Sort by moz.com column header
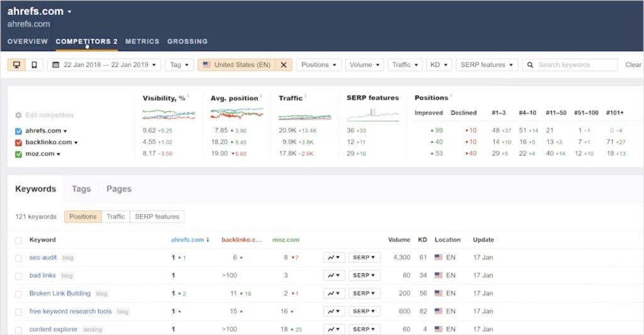 point(286,240)
